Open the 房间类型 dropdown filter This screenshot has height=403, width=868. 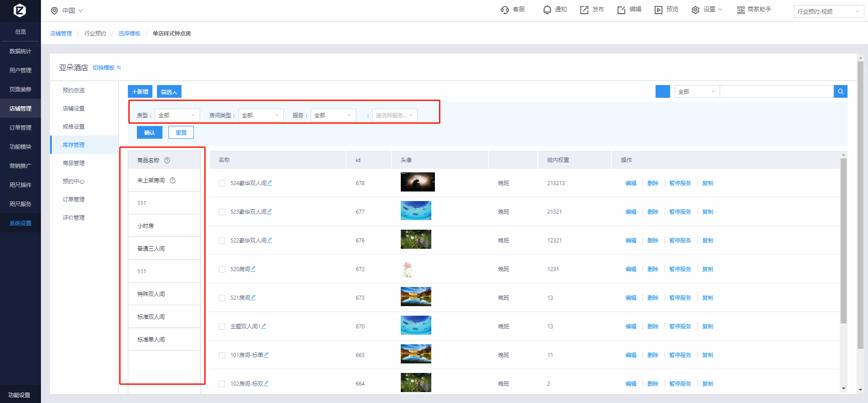click(x=261, y=115)
